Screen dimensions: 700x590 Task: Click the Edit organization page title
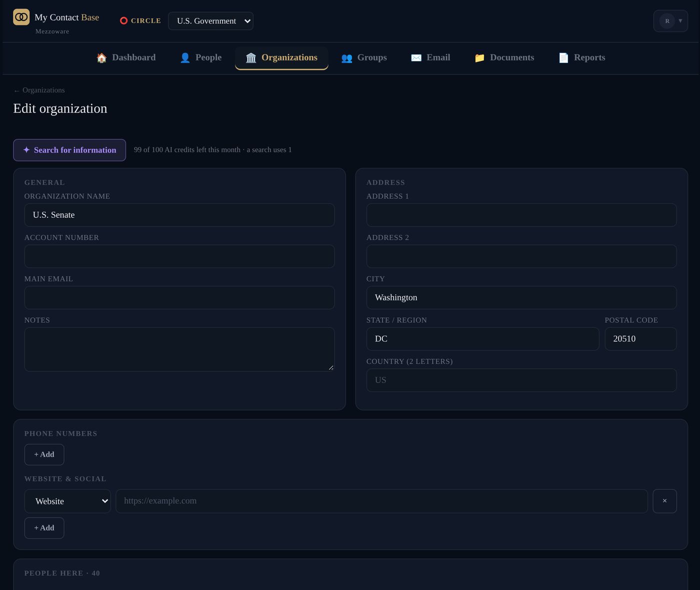(x=60, y=108)
